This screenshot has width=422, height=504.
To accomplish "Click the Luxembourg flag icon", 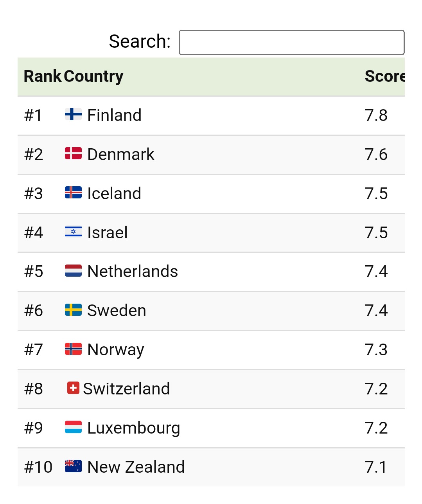I will [73, 427].
